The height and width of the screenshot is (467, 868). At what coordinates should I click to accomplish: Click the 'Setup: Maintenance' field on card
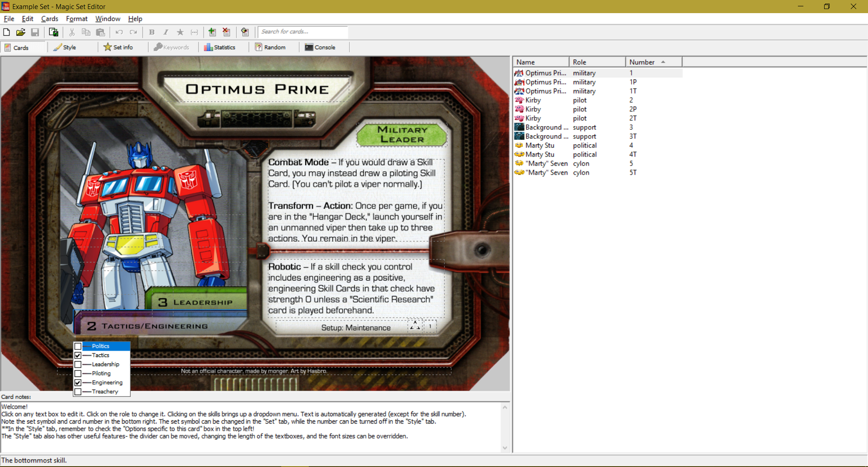tap(356, 328)
